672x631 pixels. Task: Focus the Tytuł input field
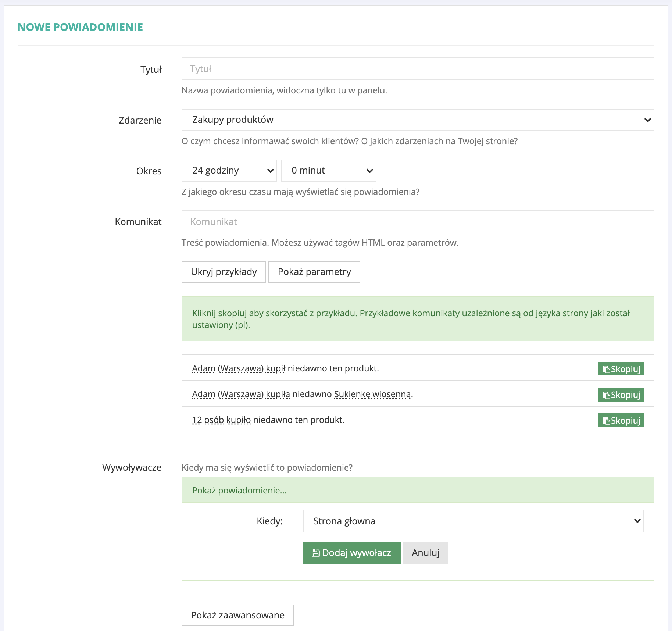tap(417, 69)
